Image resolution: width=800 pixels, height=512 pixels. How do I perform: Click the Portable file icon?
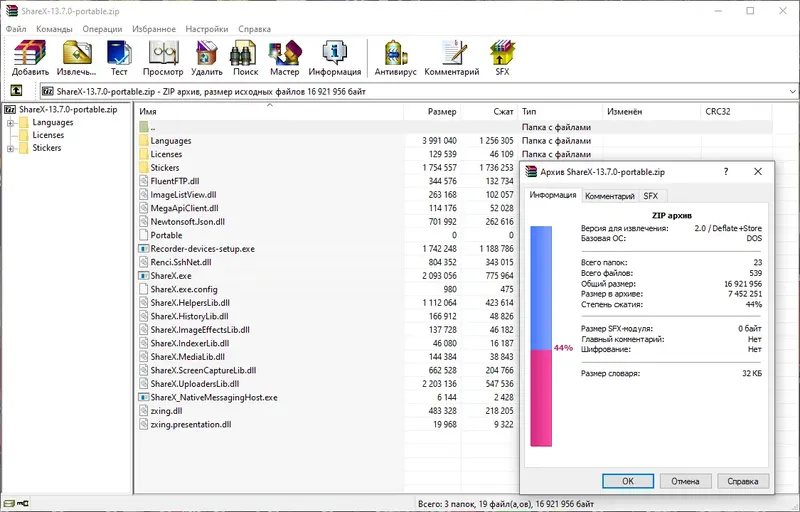[143, 235]
